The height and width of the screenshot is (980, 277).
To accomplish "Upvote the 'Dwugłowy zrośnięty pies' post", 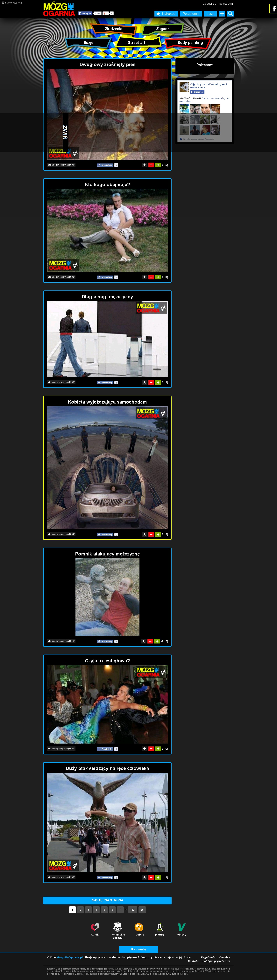I will (158, 165).
